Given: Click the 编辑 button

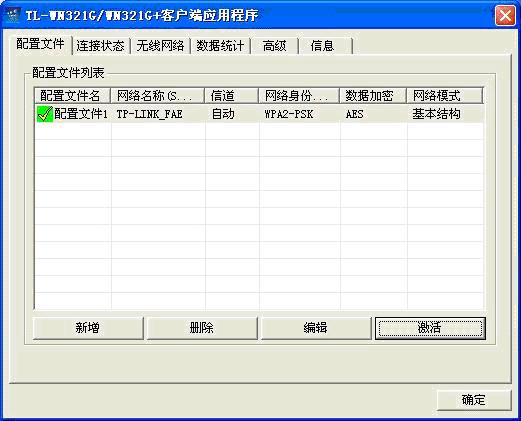Looking at the screenshot, I should (x=316, y=328).
